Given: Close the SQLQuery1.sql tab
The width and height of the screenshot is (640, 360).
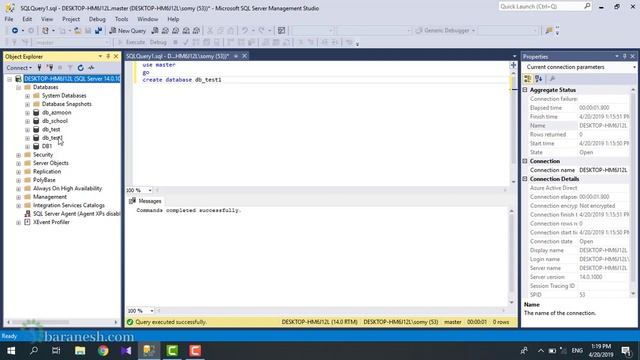Looking at the screenshot, I should (x=244, y=56).
